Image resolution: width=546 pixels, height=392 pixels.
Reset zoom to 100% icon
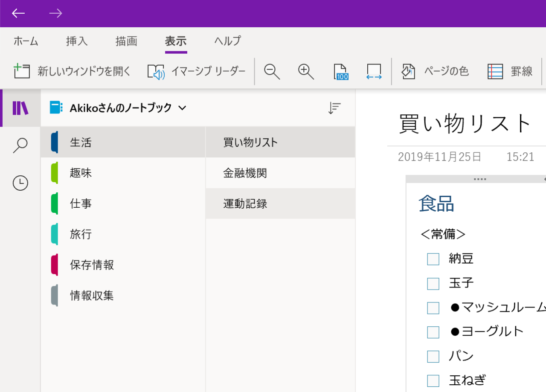pyautogui.click(x=341, y=71)
